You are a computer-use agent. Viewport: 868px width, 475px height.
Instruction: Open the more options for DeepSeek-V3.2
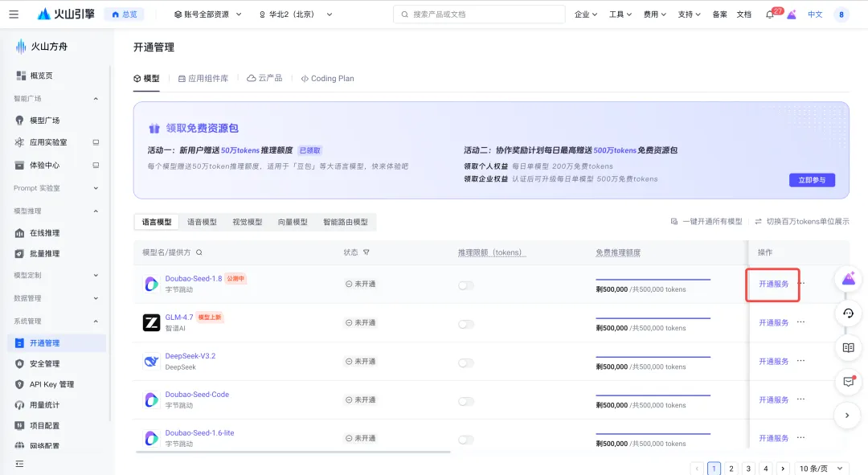[801, 361]
